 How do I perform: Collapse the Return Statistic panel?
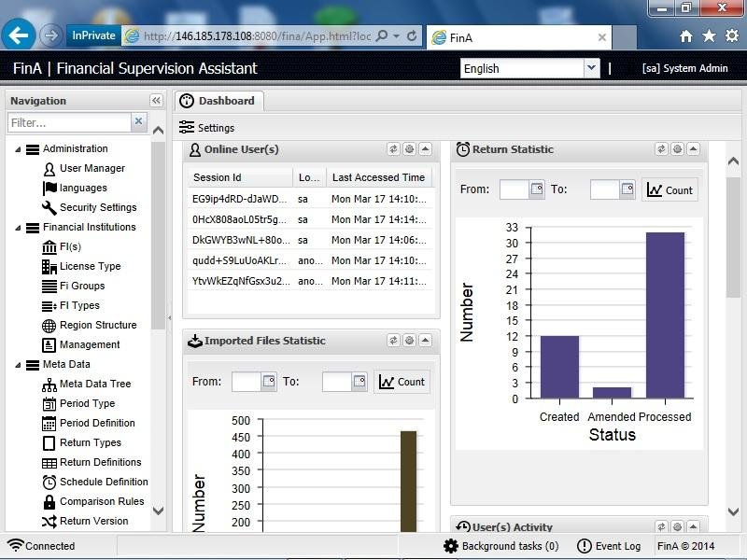pos(695,149)
